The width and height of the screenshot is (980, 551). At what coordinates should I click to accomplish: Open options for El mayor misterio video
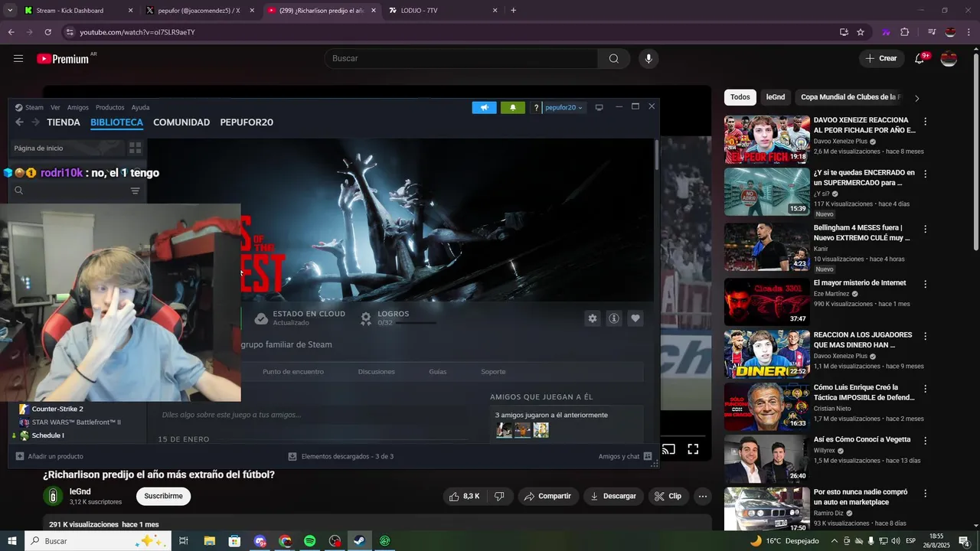point(925,284)
